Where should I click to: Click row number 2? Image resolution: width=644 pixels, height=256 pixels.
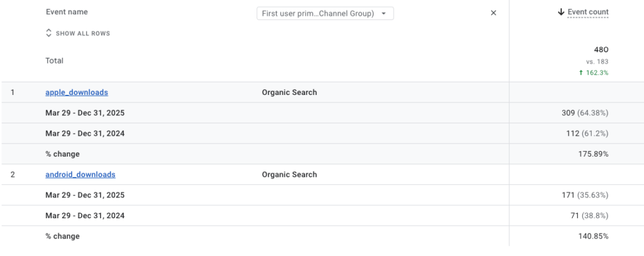click(13, 175)
